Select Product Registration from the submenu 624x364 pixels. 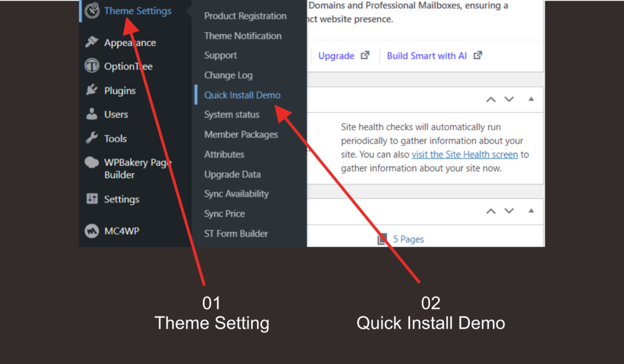click(x=245, y=16)
